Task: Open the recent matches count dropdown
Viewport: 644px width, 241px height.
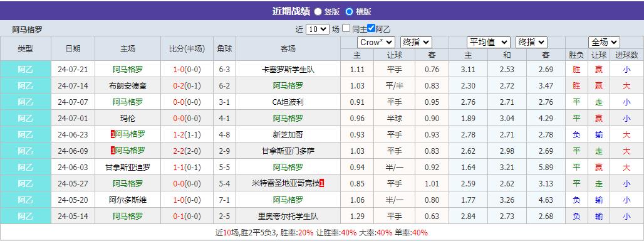Action: 318,29
